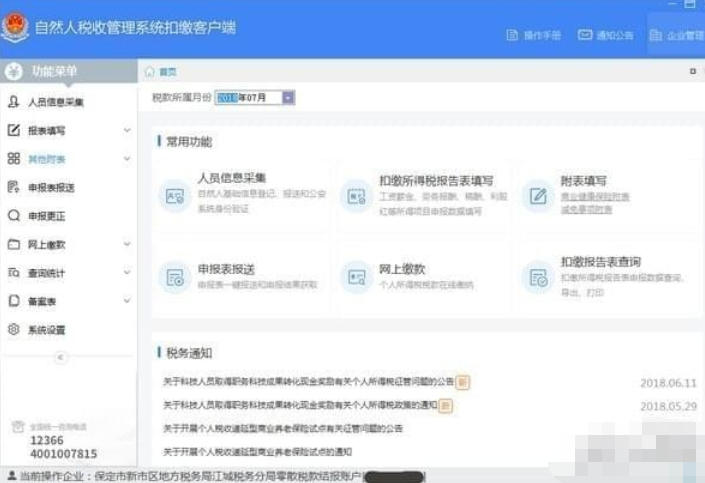
Task: Open the 扣缴所得税报告表填写 function title
Action: (x=436, y=181)
